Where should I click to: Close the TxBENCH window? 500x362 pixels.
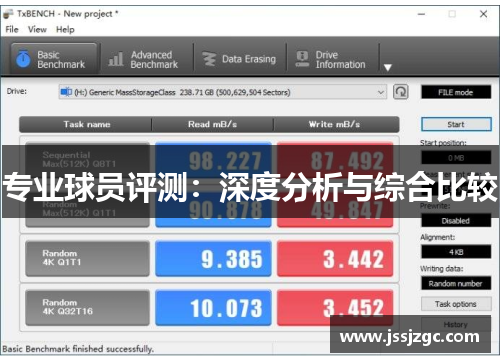point(483,14)
